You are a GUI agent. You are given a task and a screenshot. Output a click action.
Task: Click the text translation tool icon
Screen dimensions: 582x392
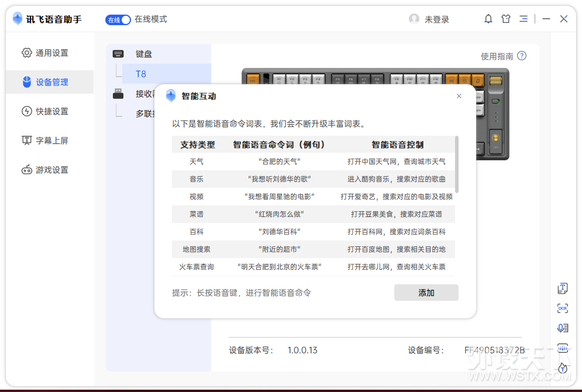pos(563,288)
